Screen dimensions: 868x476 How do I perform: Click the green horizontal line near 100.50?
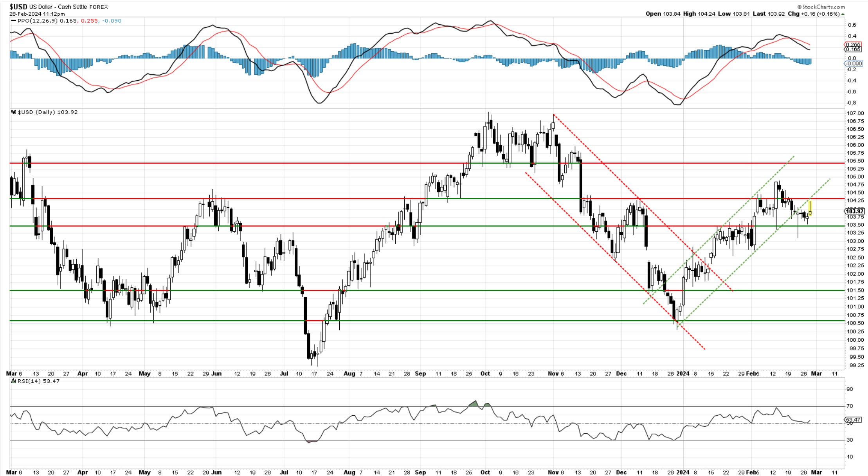pos(391,321)
